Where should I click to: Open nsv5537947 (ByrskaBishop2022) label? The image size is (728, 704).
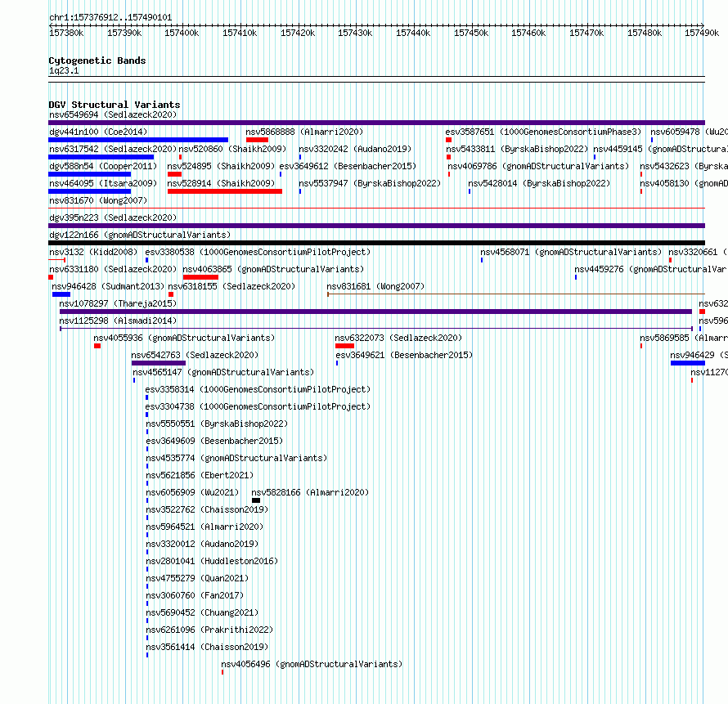click(x=370, y=183)
